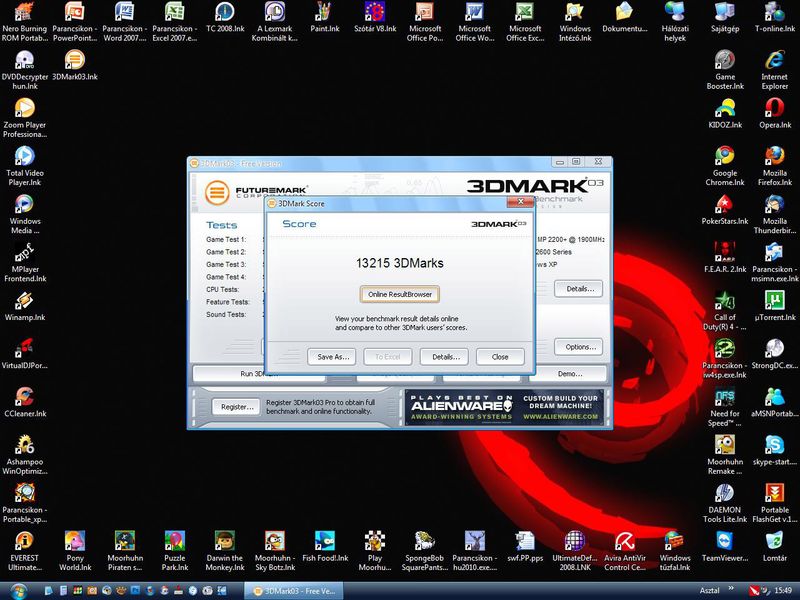This screenshot has width=800, height=600.
Task: Select the Internet Explorer desktop icon
Action: pyautogui.click(x=774, y=70)
